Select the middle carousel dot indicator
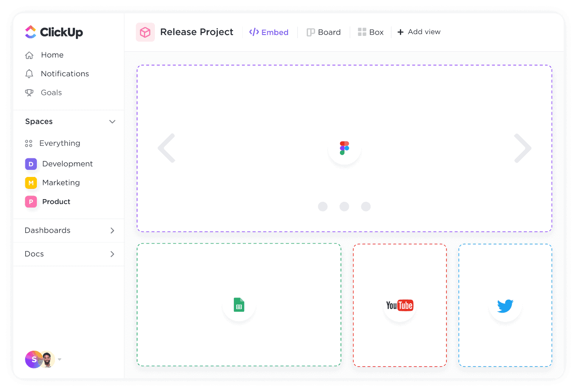This screenshot has width=577, height=392. pyautogui.click(x=344, y=207)
